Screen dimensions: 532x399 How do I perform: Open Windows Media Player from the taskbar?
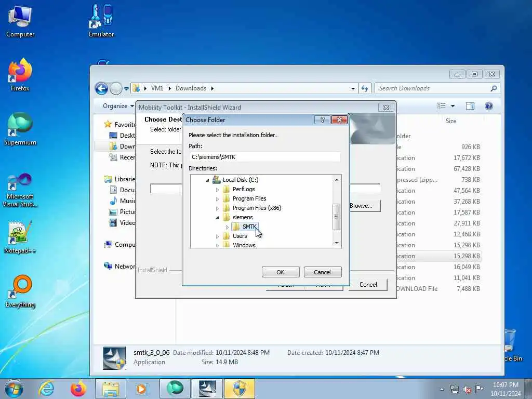point(141,389)
